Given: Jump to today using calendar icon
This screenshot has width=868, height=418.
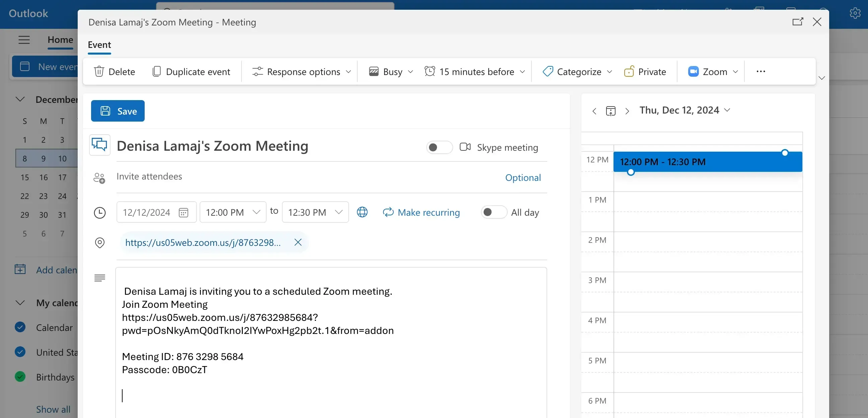Looking at the screenshot, I should [x=610, y=111].
